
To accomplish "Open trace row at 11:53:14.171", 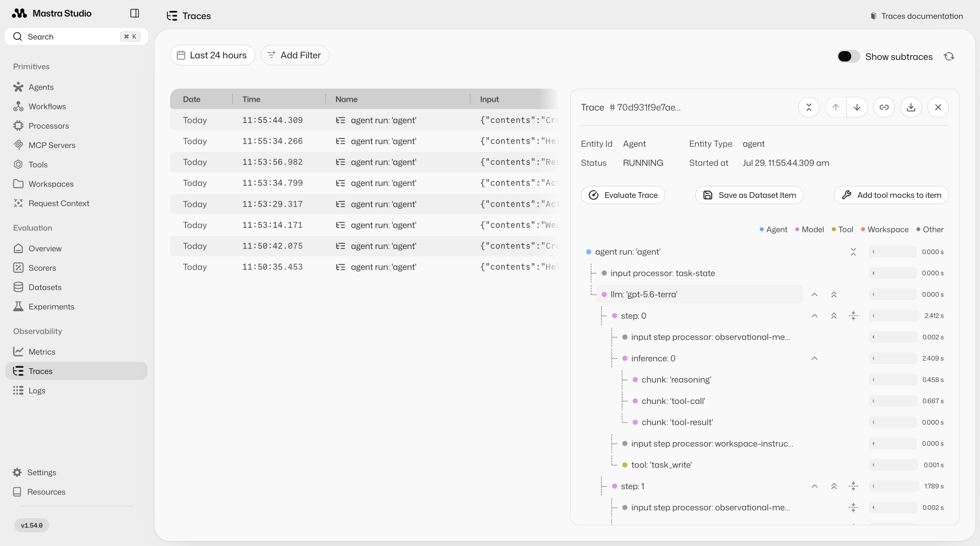I will point(364,225).
